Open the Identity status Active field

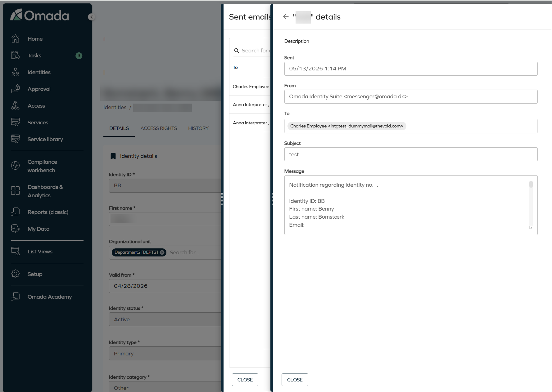coord(165,319)
